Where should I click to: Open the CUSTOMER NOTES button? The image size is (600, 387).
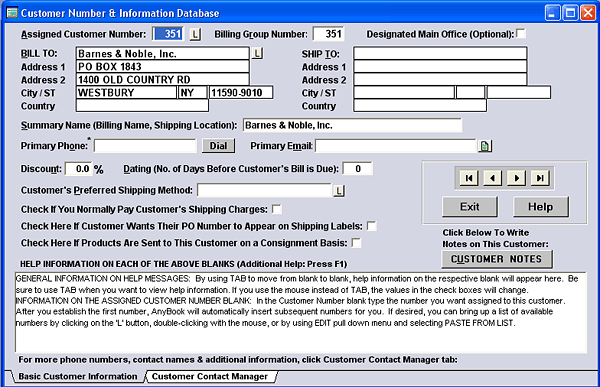click(497, 259)
